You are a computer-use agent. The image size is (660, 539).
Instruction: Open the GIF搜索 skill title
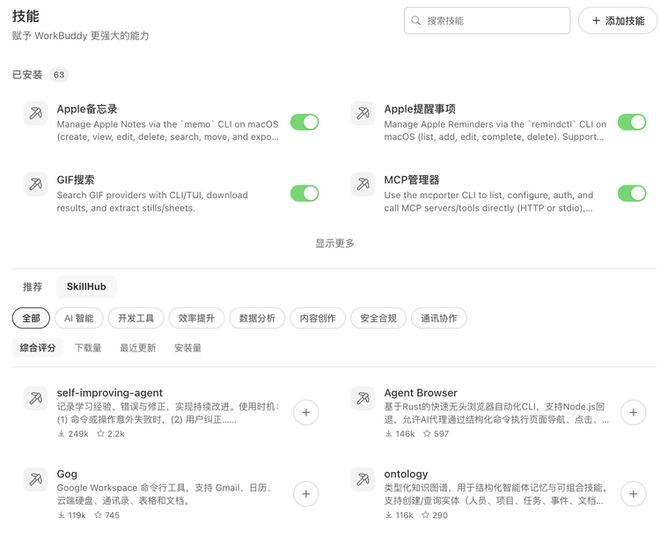pos(76,180)
